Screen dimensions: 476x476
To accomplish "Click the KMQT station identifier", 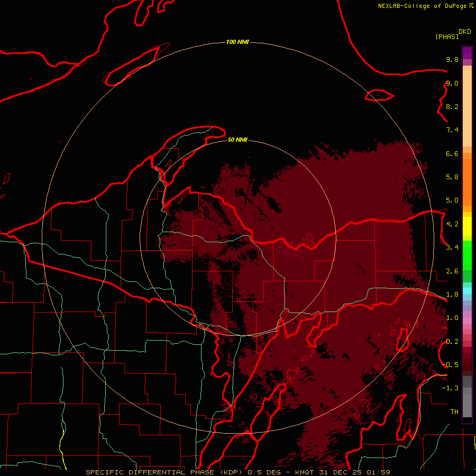I will (304, 472).
